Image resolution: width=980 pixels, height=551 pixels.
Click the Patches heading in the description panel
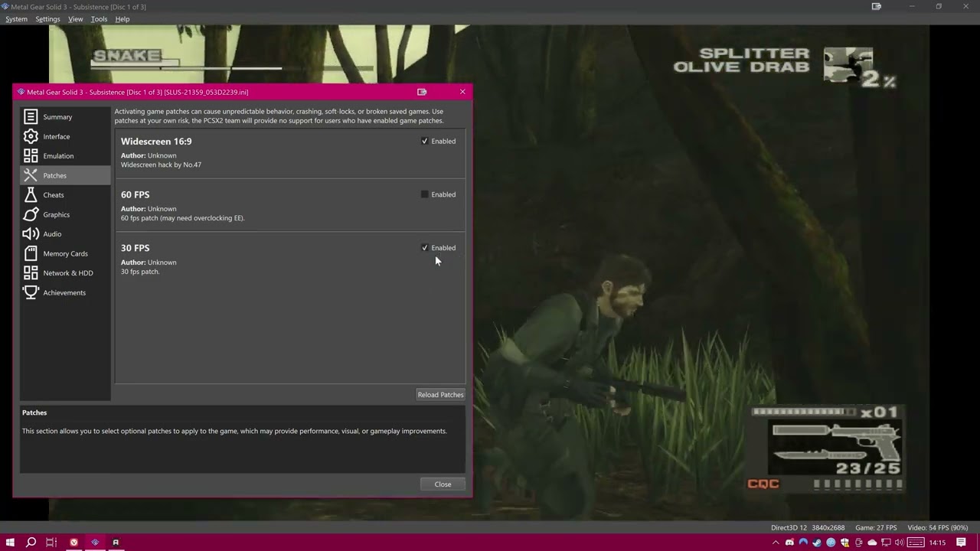point(34,412)
